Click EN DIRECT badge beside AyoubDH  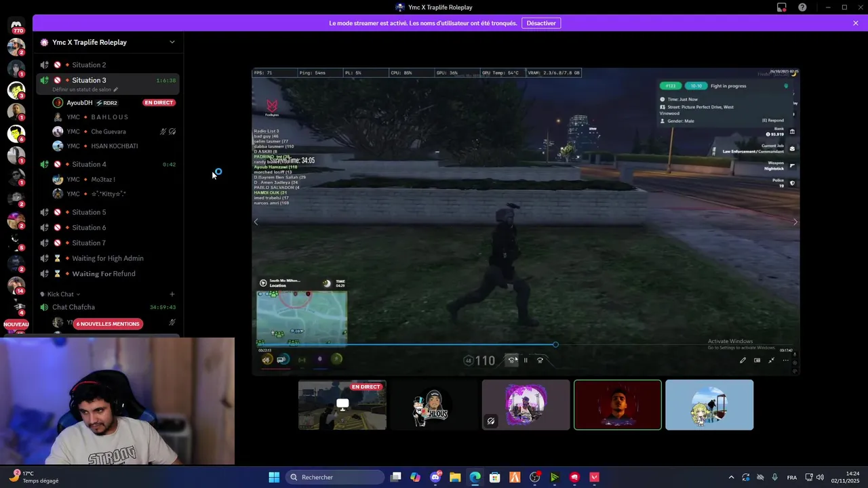pos(159,102)
